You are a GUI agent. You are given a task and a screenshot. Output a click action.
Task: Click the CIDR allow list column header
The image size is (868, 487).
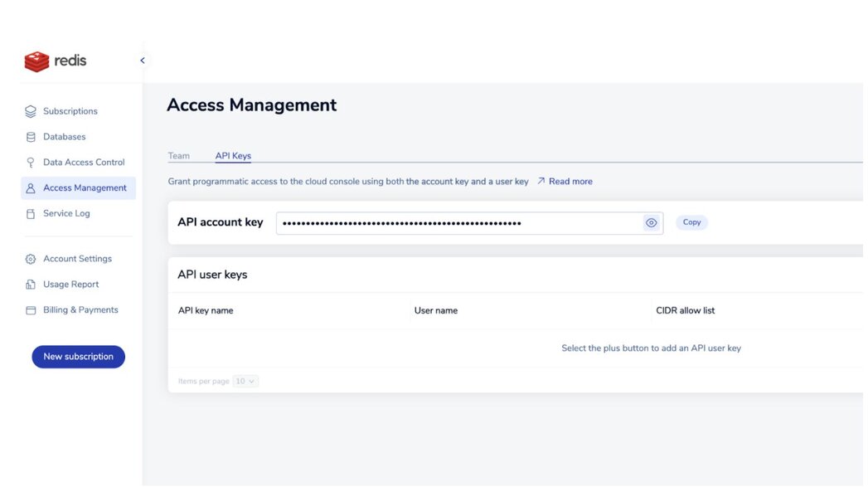[685, 311]
